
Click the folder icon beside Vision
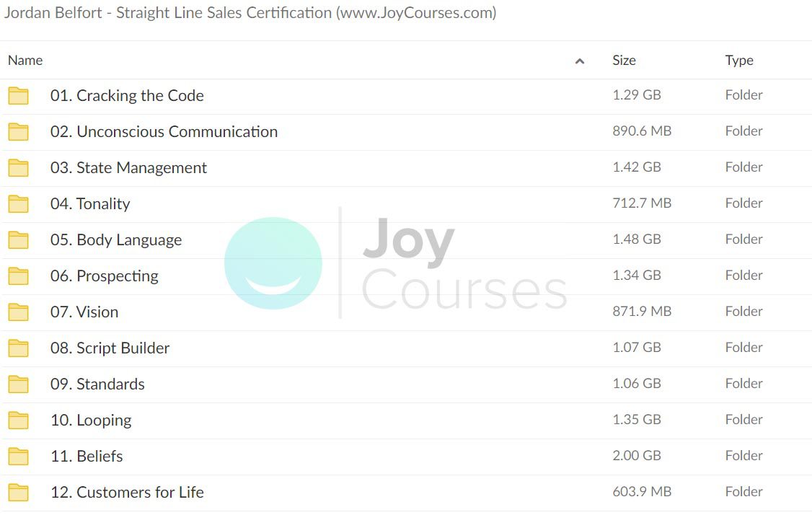tap(18, 312)
